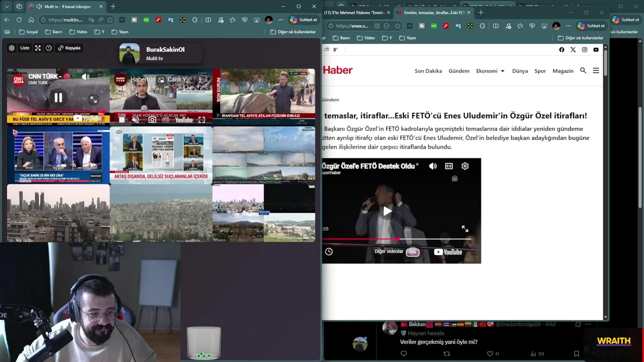Stop the Habertürk stream with square icon
The height and width of the screenshot is (362, 644).
coord(121,120)
